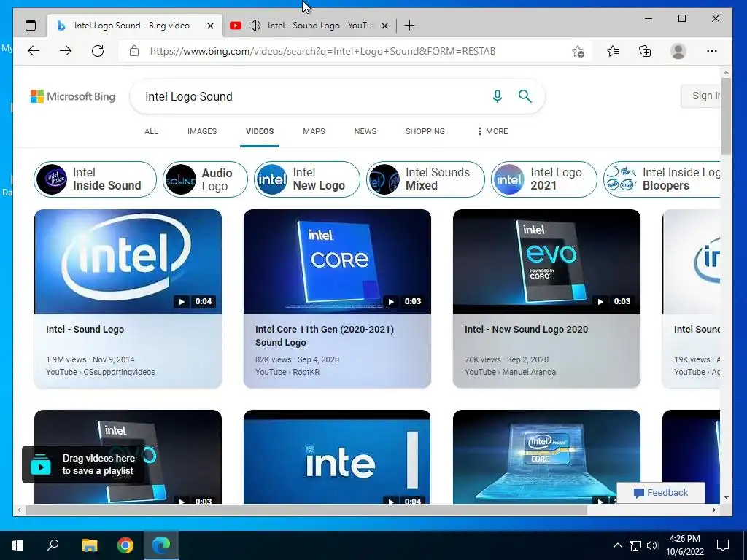Open the taskbar clock 4:26 PM
Image resolution: width=747 pixels, height=560 pixels.
[x=684, y=545]
